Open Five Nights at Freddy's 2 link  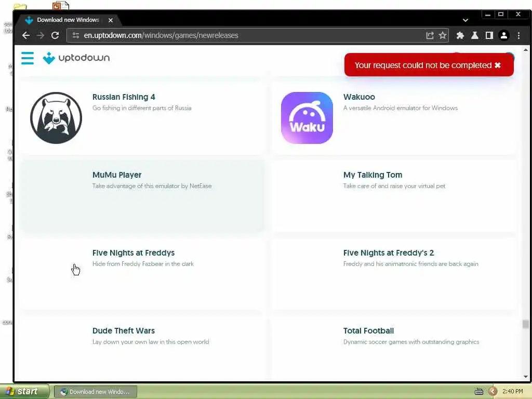click(389, 253)
